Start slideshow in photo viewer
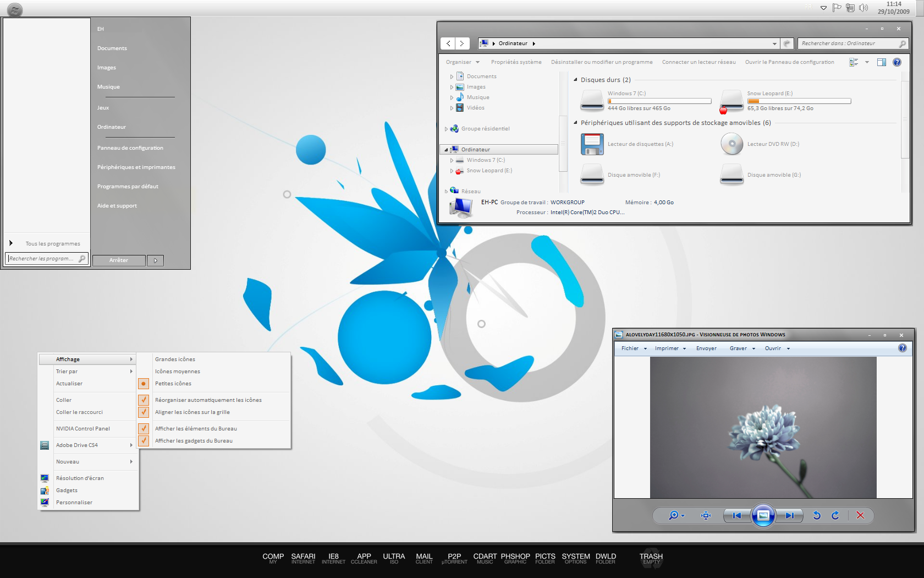 pos(763,515)
